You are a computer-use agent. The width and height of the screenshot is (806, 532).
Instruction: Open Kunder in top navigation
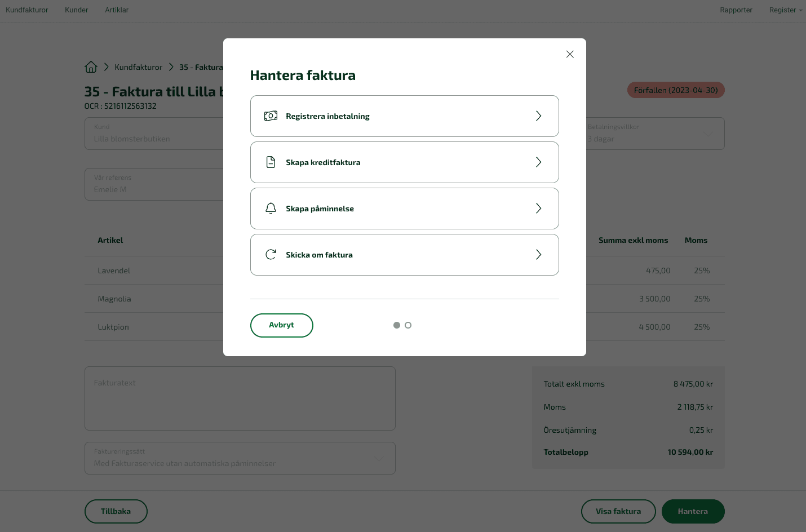pos(77,10)
